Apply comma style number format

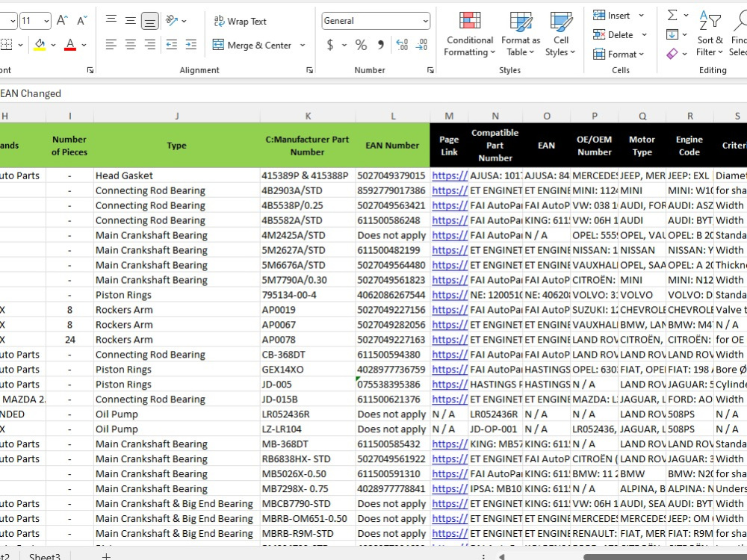(x=381, y=46)
